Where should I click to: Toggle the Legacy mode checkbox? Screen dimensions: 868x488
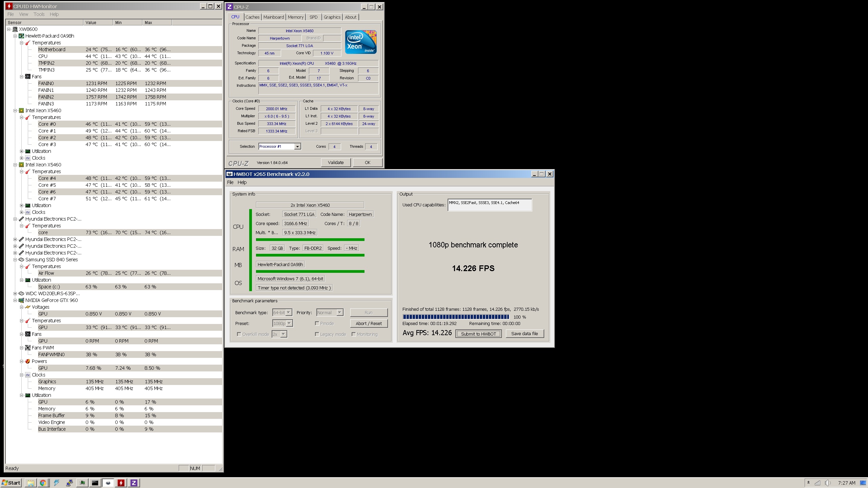click(317, 334)
